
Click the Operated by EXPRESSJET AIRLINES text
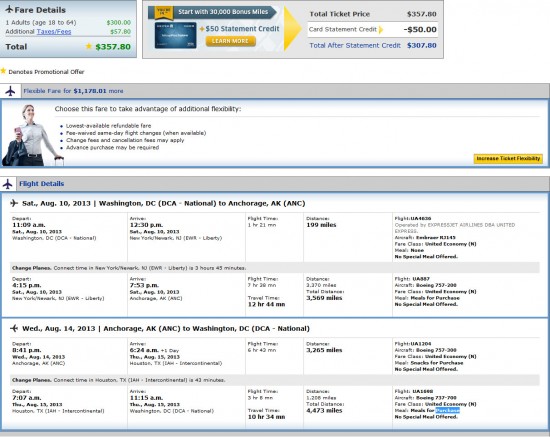pyautogui.click(x=455, y=228)
